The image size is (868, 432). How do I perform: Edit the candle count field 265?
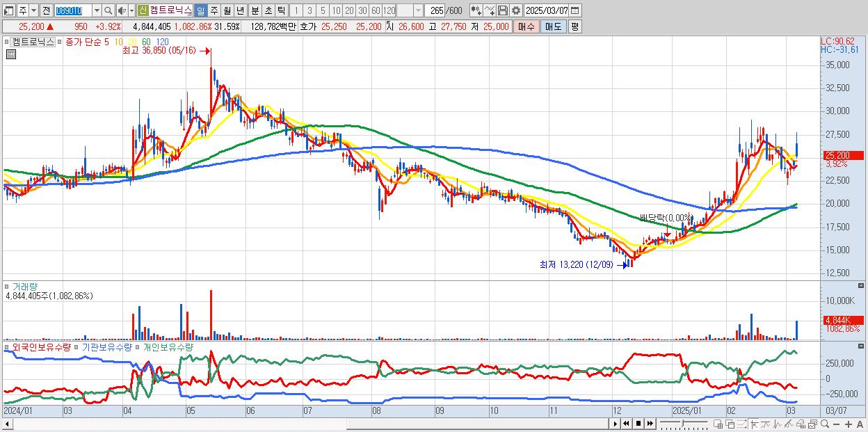point(435,10)
